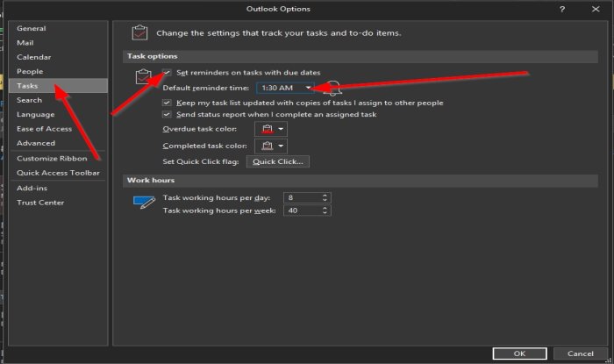Screen dimensions: 614x364
Task: Open the Completed task color dropdown arrow
Action: click(281, 146)
